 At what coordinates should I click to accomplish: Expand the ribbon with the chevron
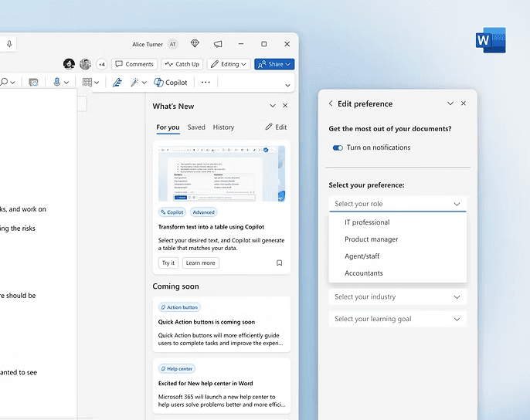[x=287, y=85]
